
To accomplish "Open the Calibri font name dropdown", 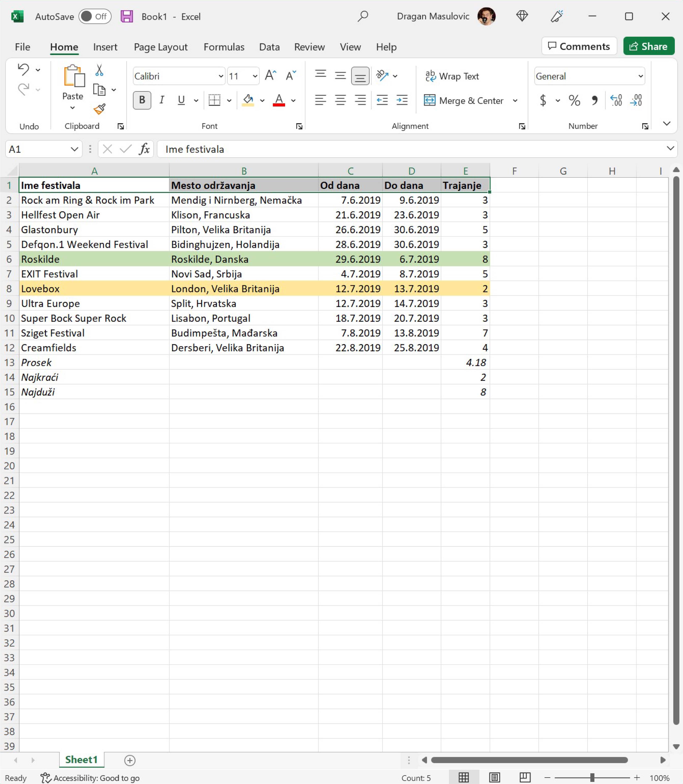I will 221,76.
